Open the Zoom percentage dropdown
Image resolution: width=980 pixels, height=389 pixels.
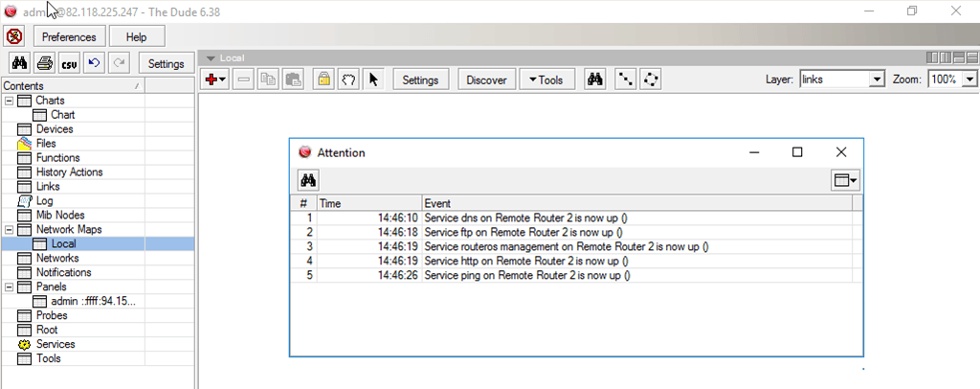click(969, 80)
